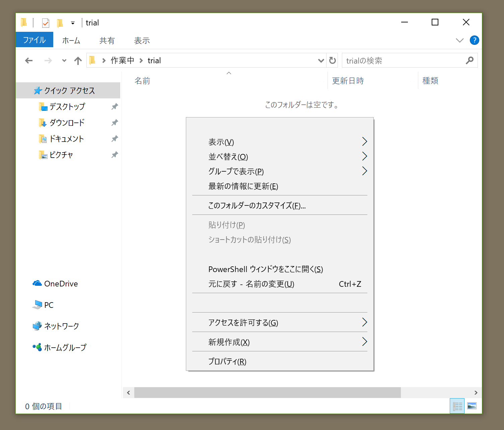This screenshot has height=430, width=504.
Task: Open 表示(V) context menu submenu
Action: click(280, 142)
